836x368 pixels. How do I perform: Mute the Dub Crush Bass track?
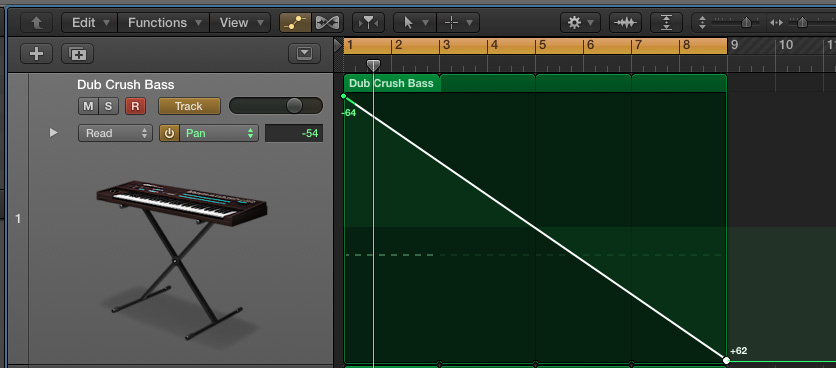(88, 106)
